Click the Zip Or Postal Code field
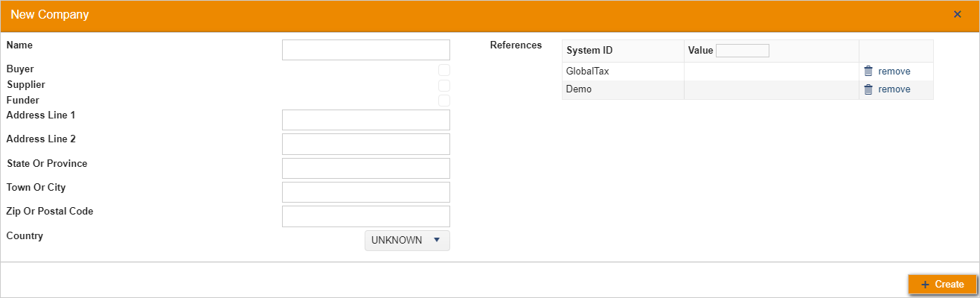 click(x=366, y=216)
